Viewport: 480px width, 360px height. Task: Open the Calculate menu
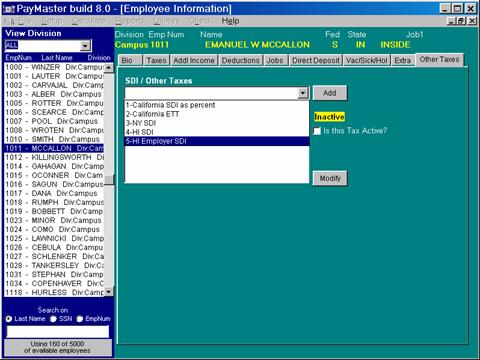click(88, 21)
